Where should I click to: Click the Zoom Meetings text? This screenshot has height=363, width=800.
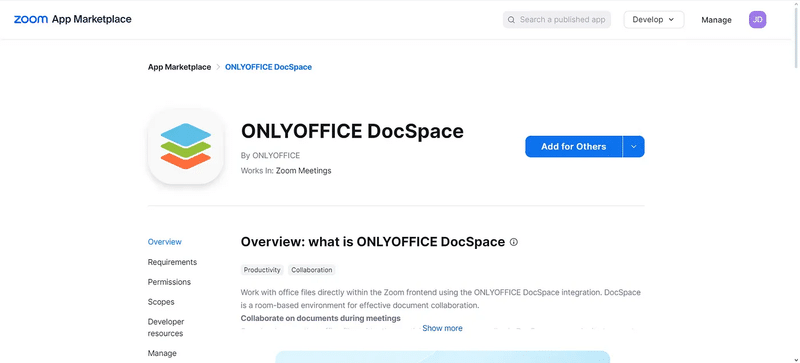304,171
